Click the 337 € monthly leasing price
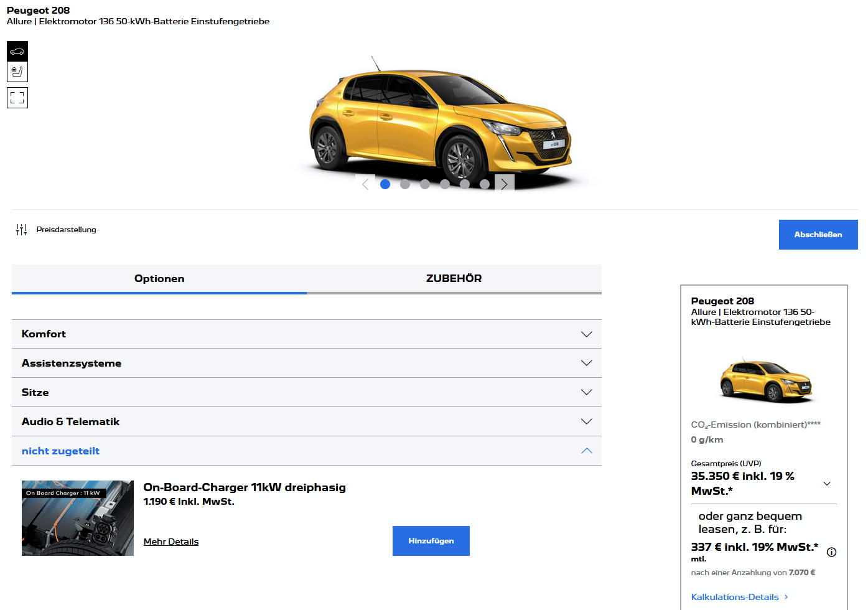Viewport: 868px width, 610px height. (x=755, y=547)
